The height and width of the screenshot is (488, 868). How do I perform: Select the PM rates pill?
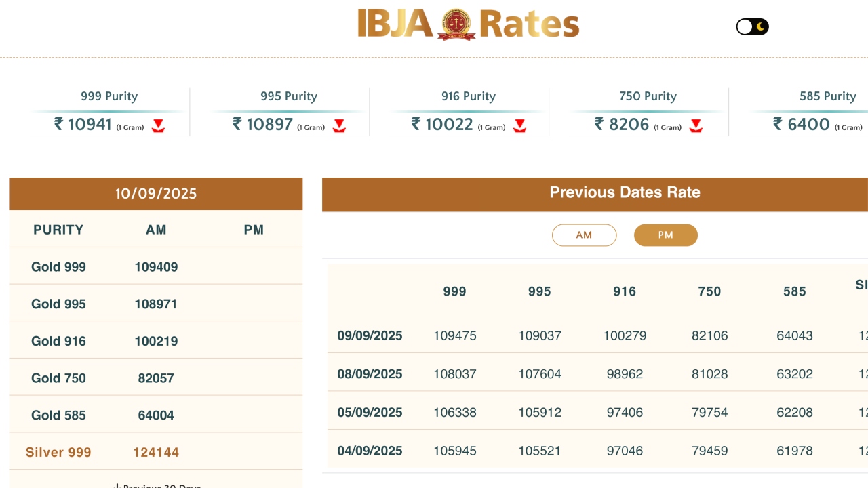click(665, 235)
